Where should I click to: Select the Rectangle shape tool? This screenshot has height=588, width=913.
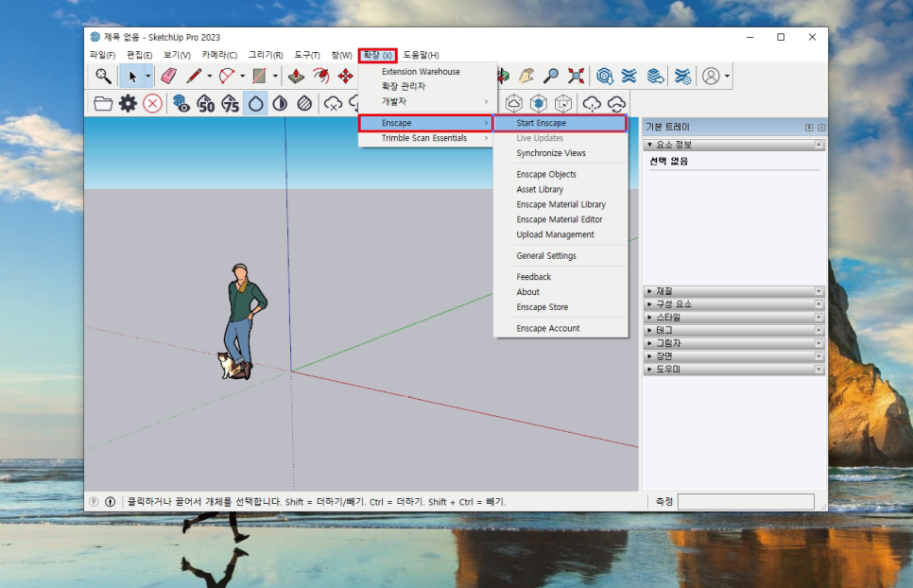tap(259, 77)
